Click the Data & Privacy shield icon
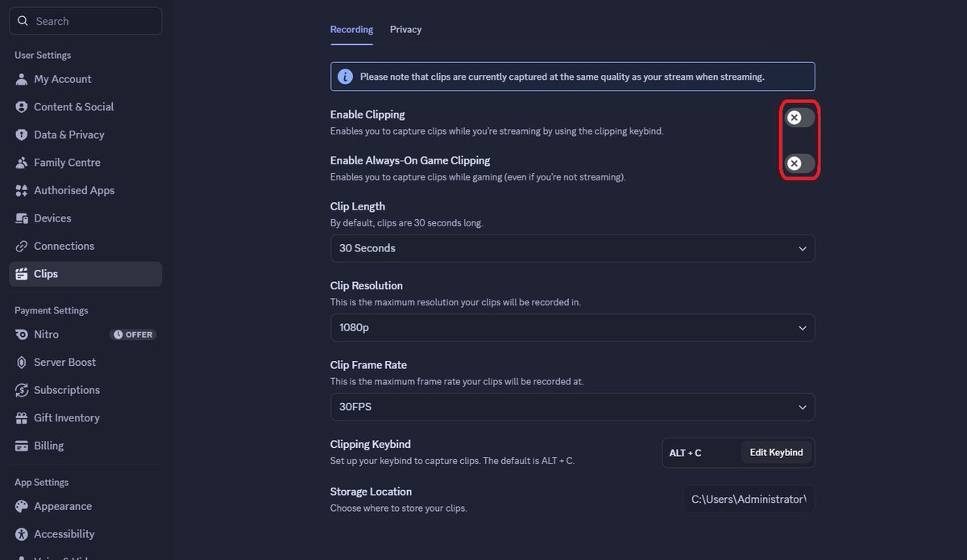 pos(22,135)
